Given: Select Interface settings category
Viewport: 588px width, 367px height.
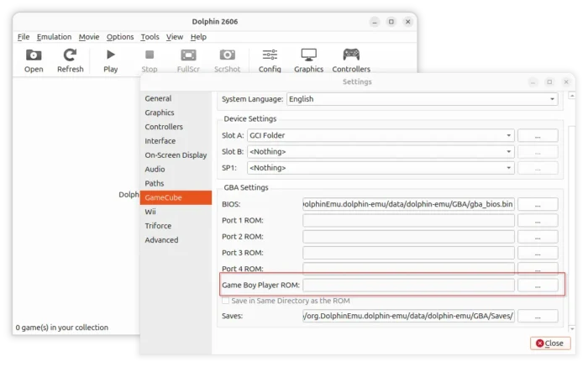Looking at the screenshot, I should click(176, 141).
